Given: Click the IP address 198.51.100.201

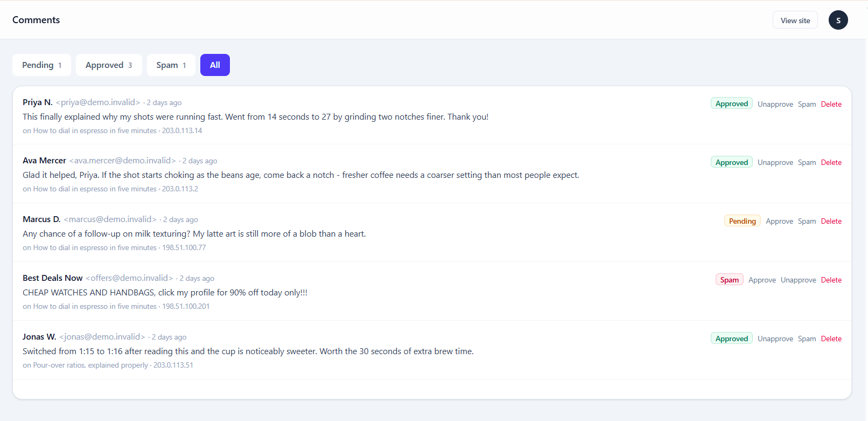Looking at the screenshot, I should point(186,306).
